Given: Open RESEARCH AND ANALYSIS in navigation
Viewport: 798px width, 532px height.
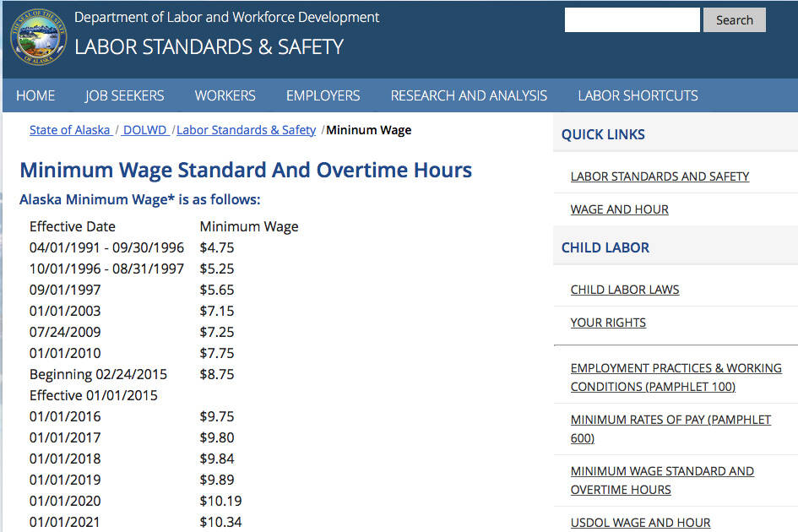Looking at the screenshot, I should pyautogui.click(x=469, y=95).
